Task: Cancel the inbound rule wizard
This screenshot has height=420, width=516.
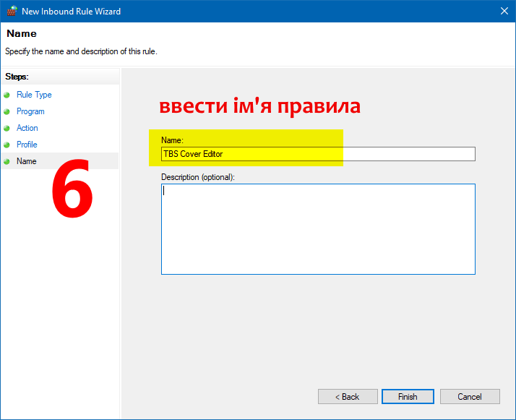Action: pyautogui.click(x=470, y=397)
